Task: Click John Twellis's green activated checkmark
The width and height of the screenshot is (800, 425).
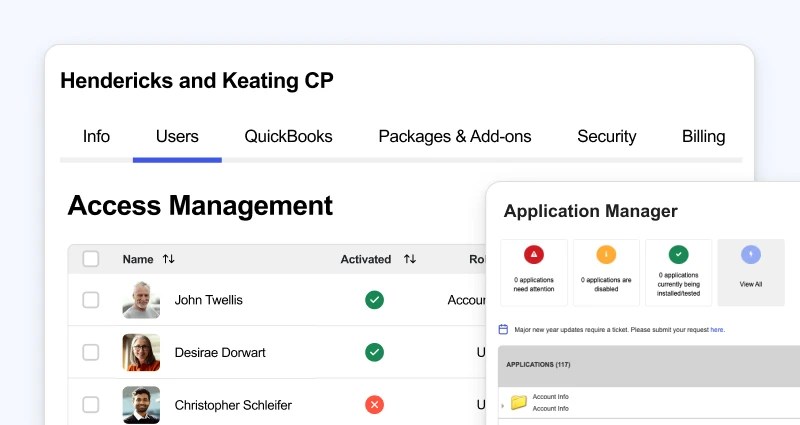Action: coord(374,300)
